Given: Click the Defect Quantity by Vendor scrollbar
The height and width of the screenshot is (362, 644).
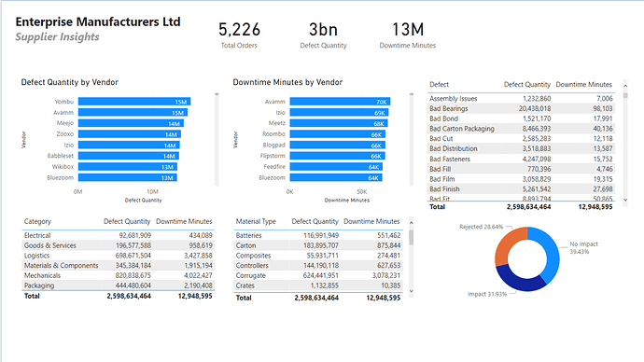Looking at the screenshot, I should click(x=217, y=140).
